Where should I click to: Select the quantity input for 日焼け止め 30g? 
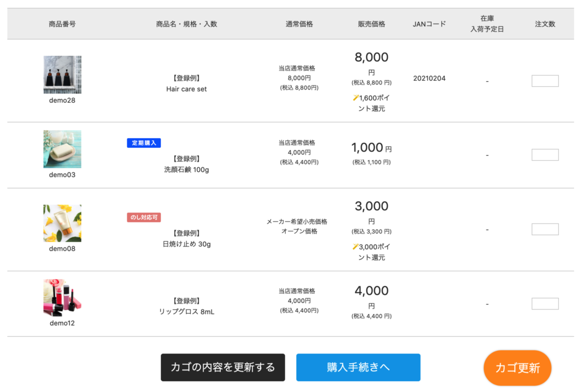click(x=545, y=230)
